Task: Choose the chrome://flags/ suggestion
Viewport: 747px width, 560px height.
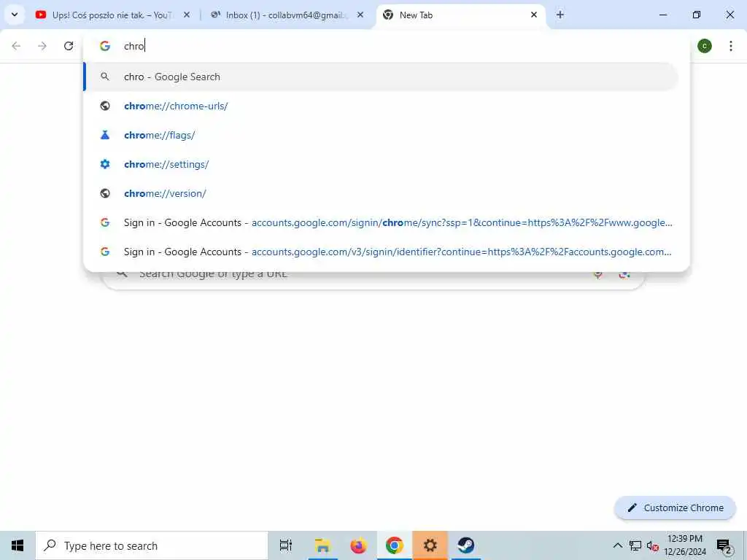Action: coord(381,135)
